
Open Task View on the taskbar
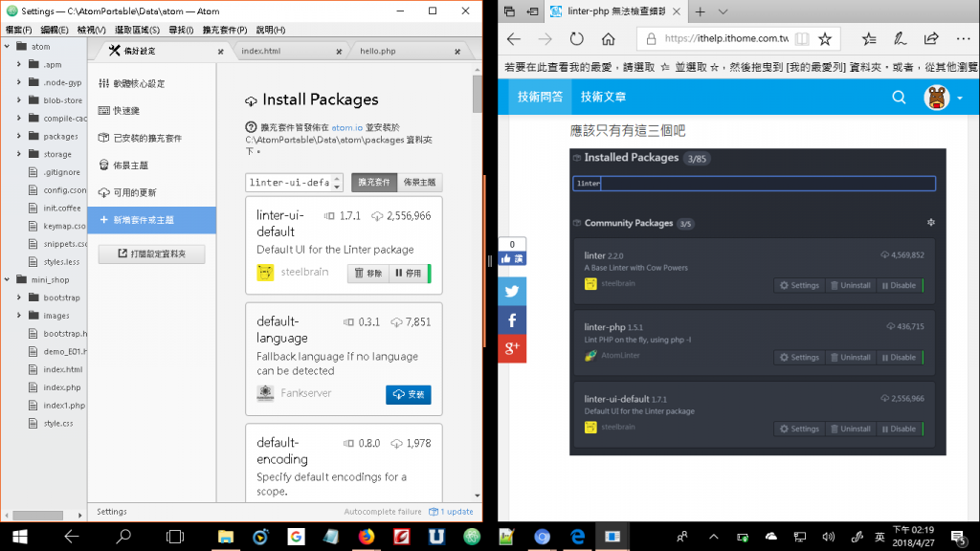(175, 537)
